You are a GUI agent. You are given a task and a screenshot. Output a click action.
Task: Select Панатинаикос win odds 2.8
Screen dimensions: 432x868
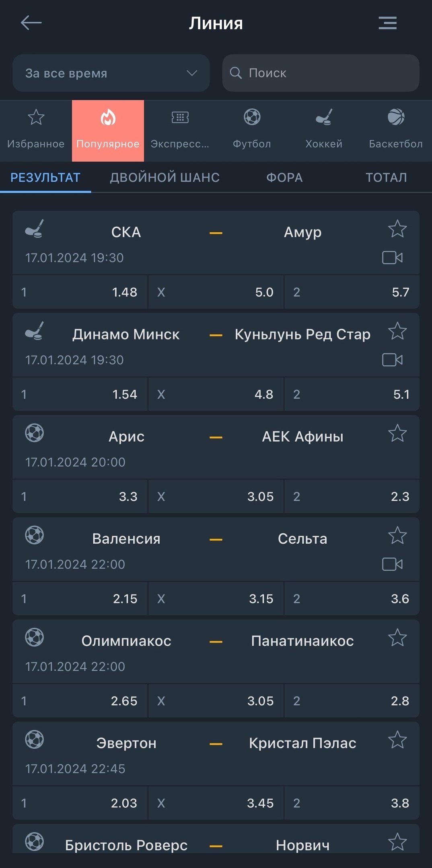click(352, 701)
